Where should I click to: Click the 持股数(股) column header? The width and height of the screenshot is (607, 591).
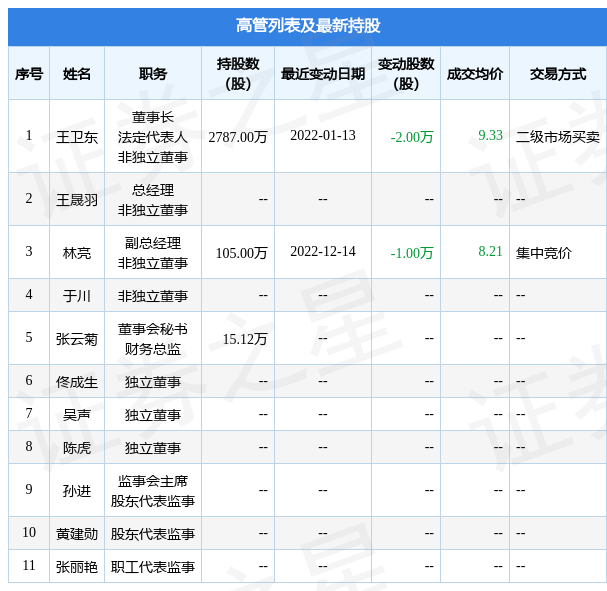[x=238, y=74]
